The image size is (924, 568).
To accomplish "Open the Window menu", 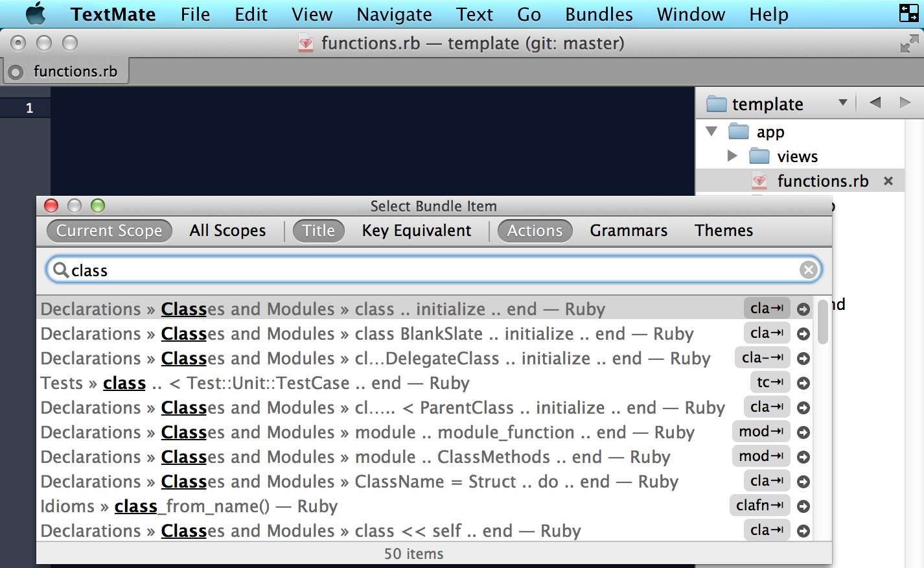I will coord(691,14).
